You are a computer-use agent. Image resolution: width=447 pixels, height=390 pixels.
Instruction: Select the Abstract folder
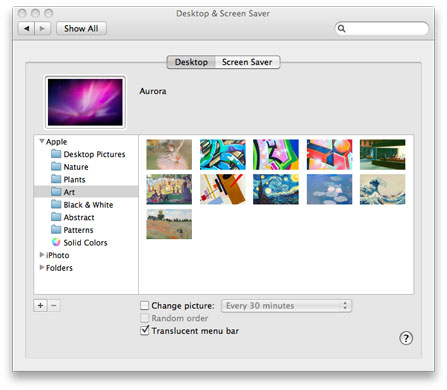pos(86,217)
